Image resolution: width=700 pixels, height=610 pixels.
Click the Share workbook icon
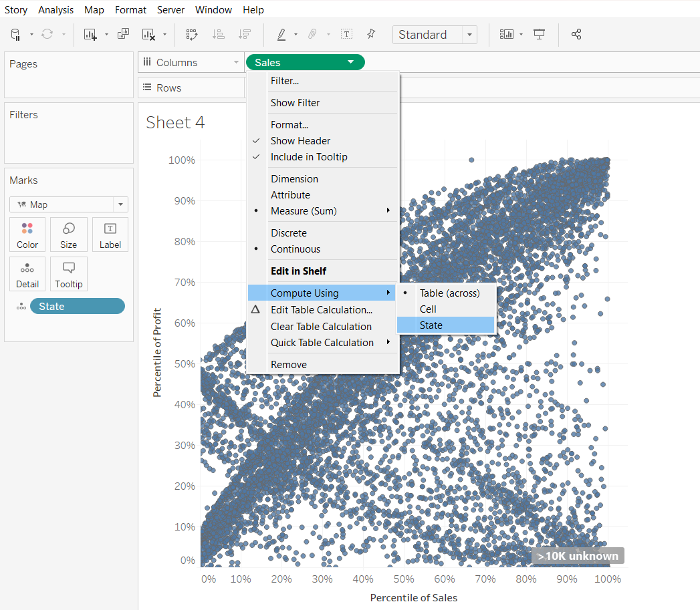pyautogui.click(x=576, y=35)
